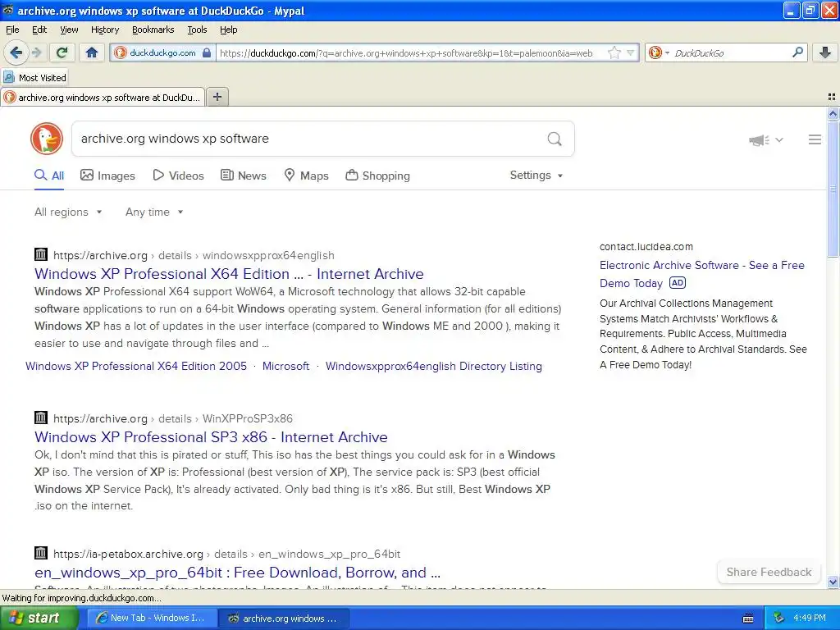Switch to Images results

[x=107, y=176]
